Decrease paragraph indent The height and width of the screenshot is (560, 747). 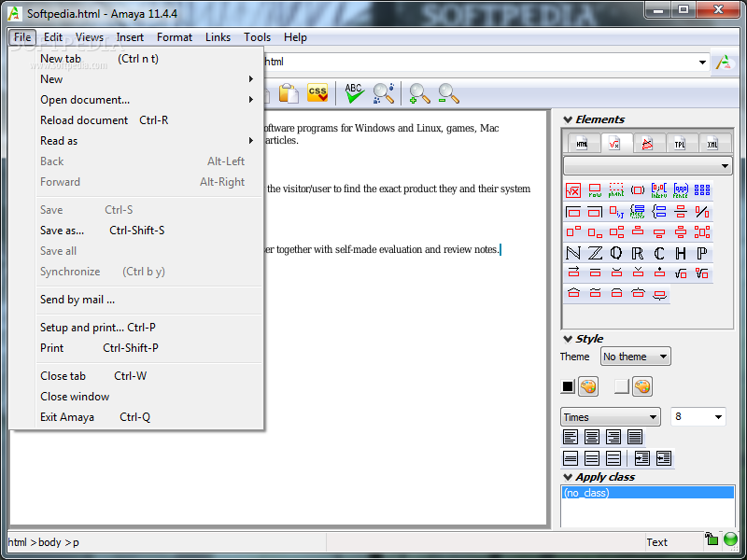[x=663, y=458]
